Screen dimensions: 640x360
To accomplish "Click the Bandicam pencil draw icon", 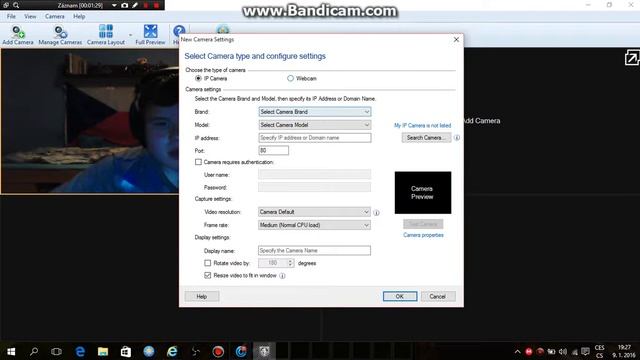I will (135, 5).
